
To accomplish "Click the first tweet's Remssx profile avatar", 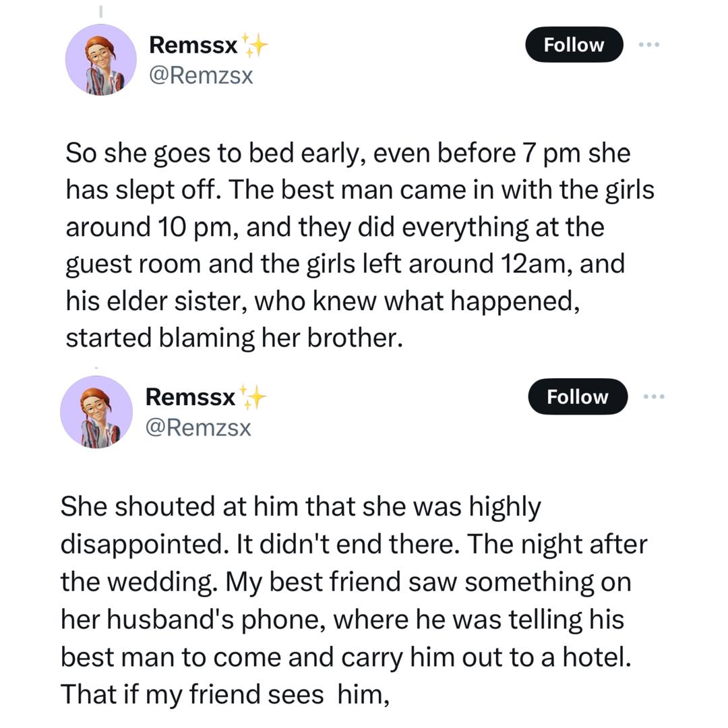I will tap(101, 60).
